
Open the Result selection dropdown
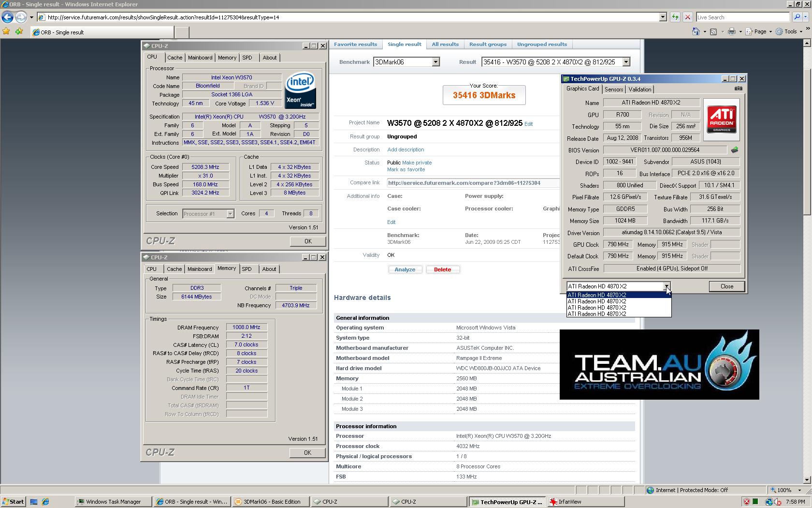pos(626,62)
